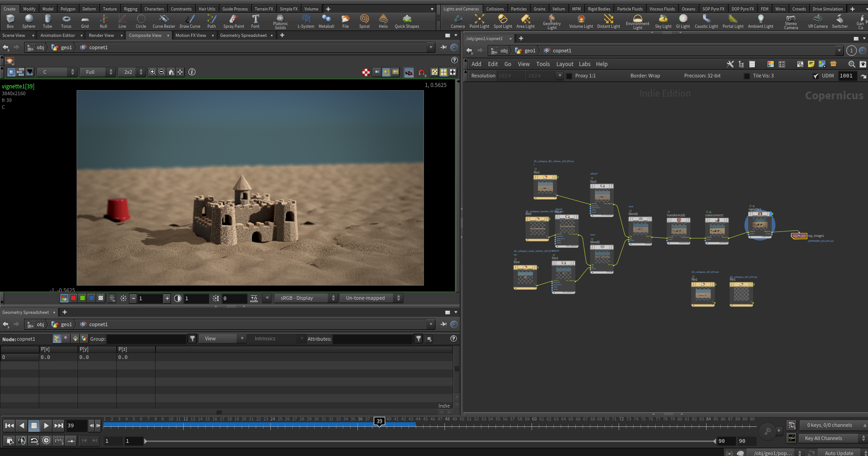
Task: Choose the Spray Paint tool
Action: (233, 21)
